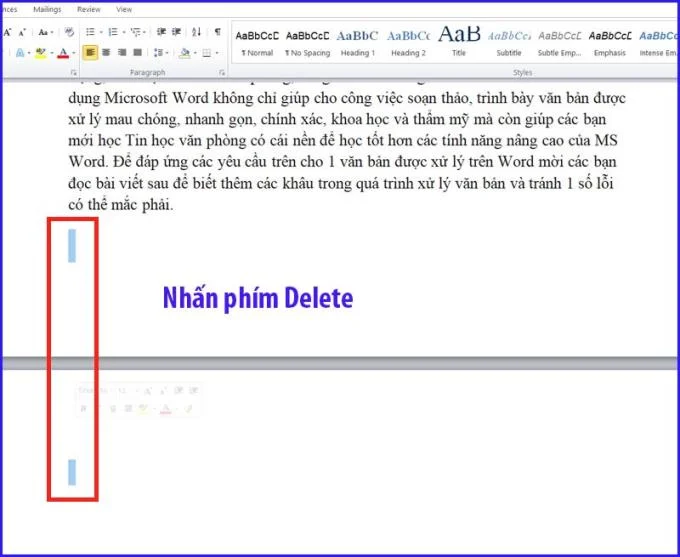Clear formatting with the eraser icon
Viewport: 680px width, 557px height.
(x=69, y=32)
